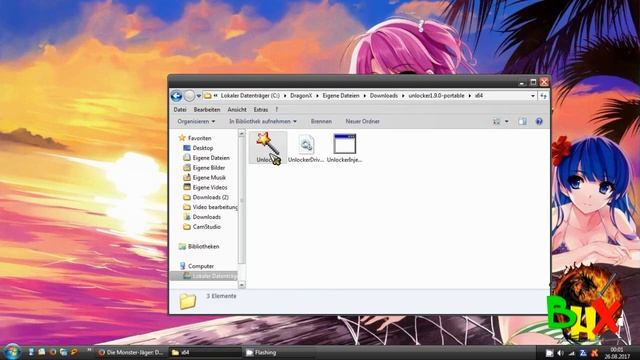Click the blue help question icon
This screenshot has width=640, height=360.
click(539, 121)
